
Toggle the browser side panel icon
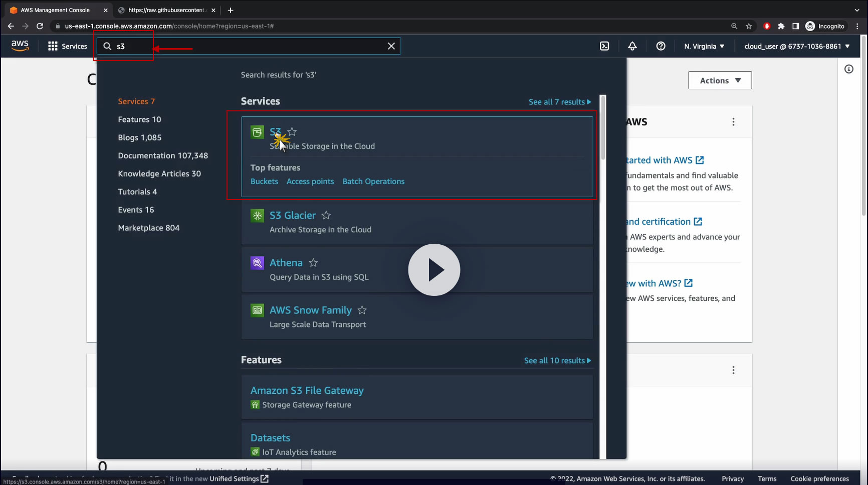click(795, 26)
